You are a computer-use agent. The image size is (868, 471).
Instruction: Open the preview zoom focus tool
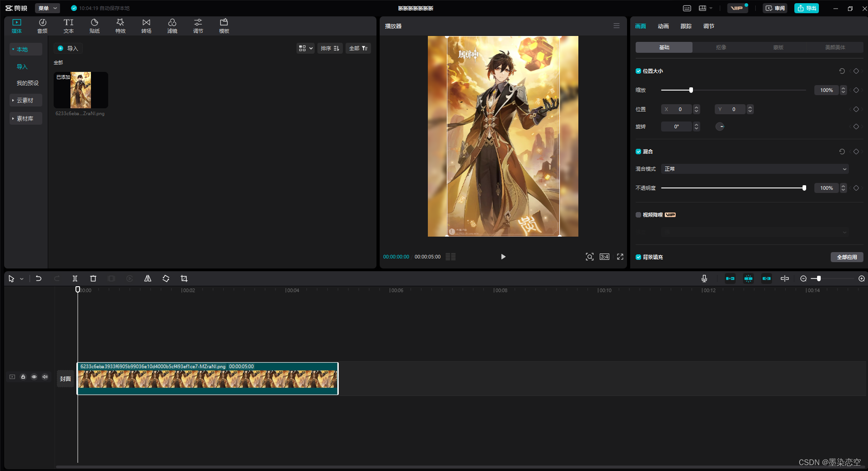coord(590,257)
